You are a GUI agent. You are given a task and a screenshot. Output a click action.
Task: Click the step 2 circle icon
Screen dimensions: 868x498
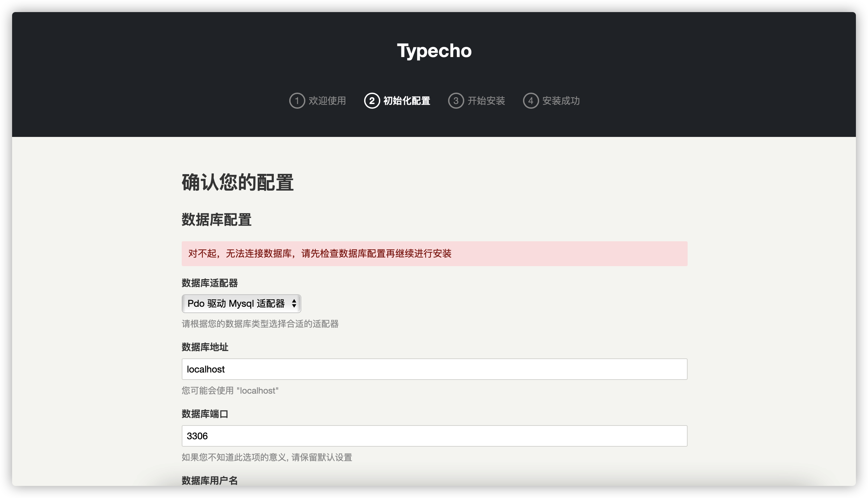372,101
